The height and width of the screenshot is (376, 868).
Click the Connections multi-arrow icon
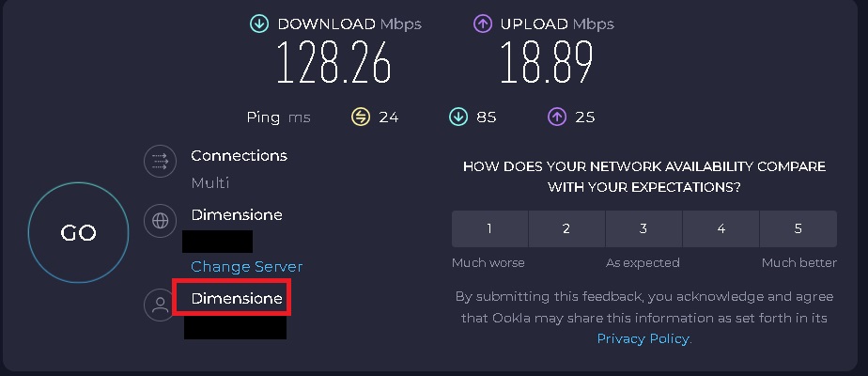(x=161, y=161)
